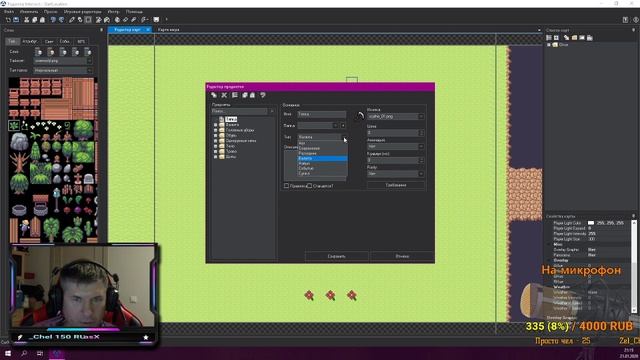Take a map screenshot via toolbar icon
Image resolution: width=640 pixels, height=360 pixels.
coord(156,20)
